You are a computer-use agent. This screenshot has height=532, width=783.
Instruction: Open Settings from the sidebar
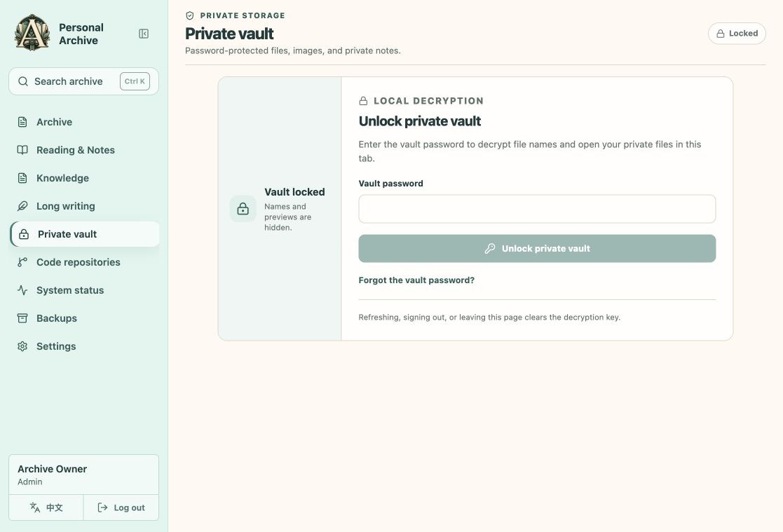click(84, 346)
